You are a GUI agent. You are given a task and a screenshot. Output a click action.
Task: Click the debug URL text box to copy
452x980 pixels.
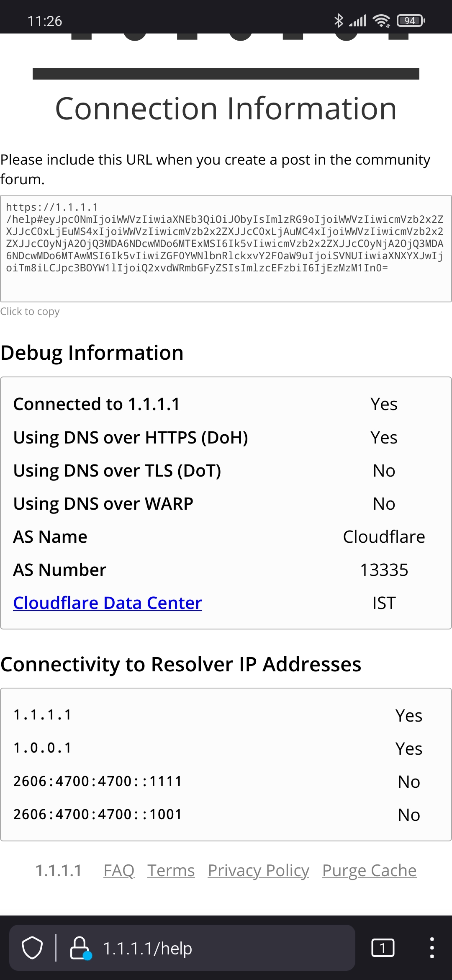(x=226, y=248)
